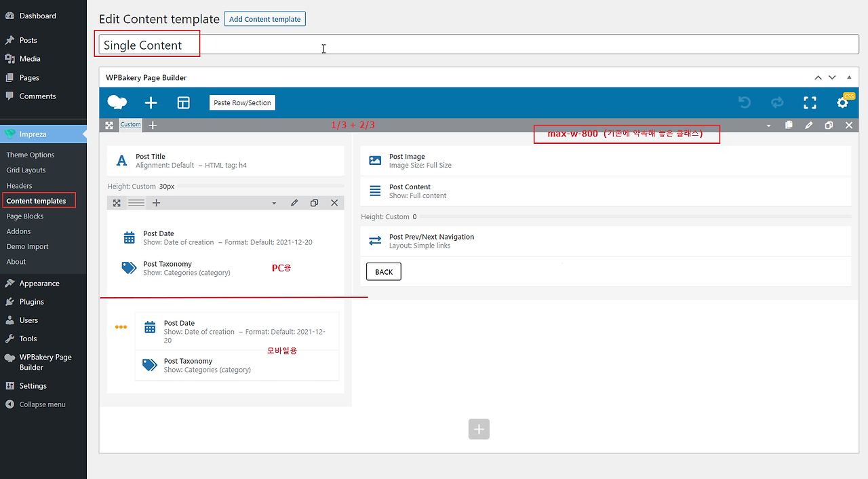Open Plugins menu item

(43, 301)
